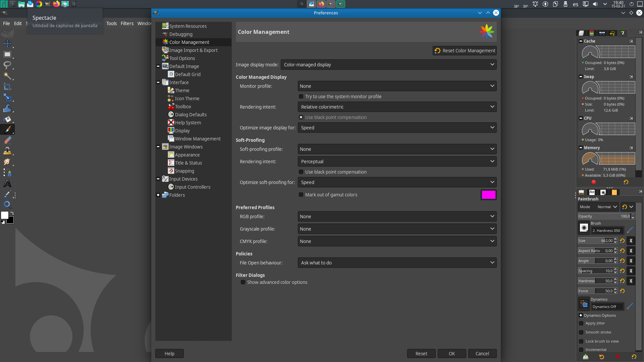This screenshot has height=362, width=644.
Task: Click Reset Color Management button
Action: pos(465,51)
